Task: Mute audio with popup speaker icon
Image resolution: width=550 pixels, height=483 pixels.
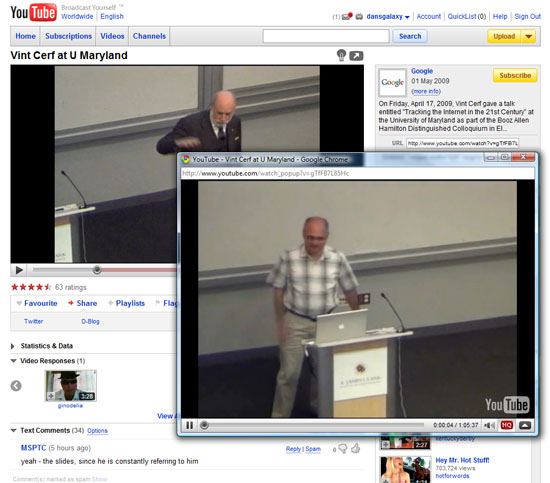Action: [x=489, y=425]
